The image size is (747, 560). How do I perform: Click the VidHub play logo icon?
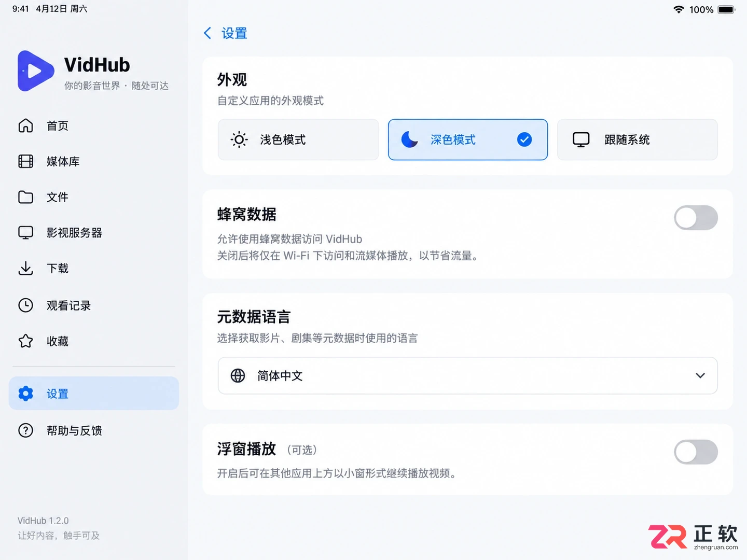click(x=36, y=71)
